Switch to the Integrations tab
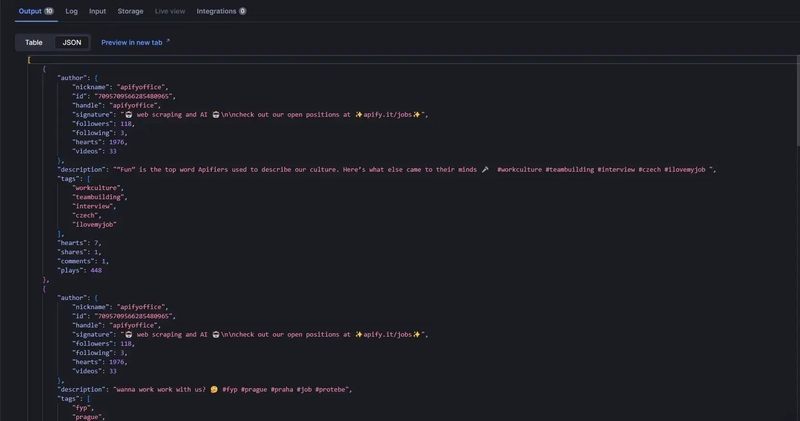The height and width of the screenshot is (421, 800). pos(216,11)
